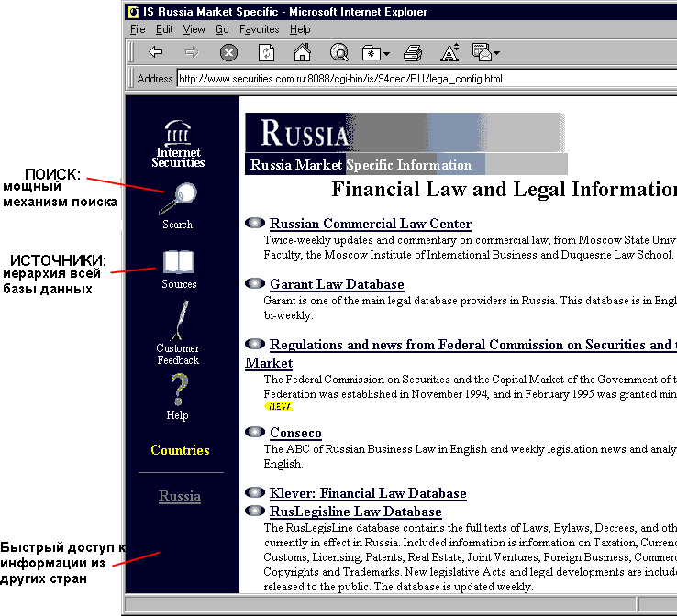Open the View menu

(194, 30)
